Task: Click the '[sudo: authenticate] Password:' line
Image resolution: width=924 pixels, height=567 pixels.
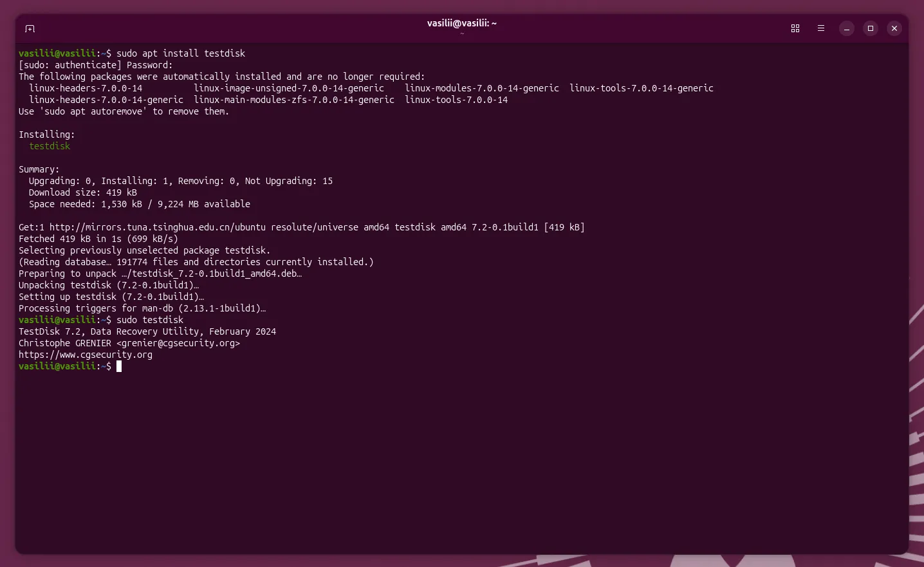Action: click(96, 65)
